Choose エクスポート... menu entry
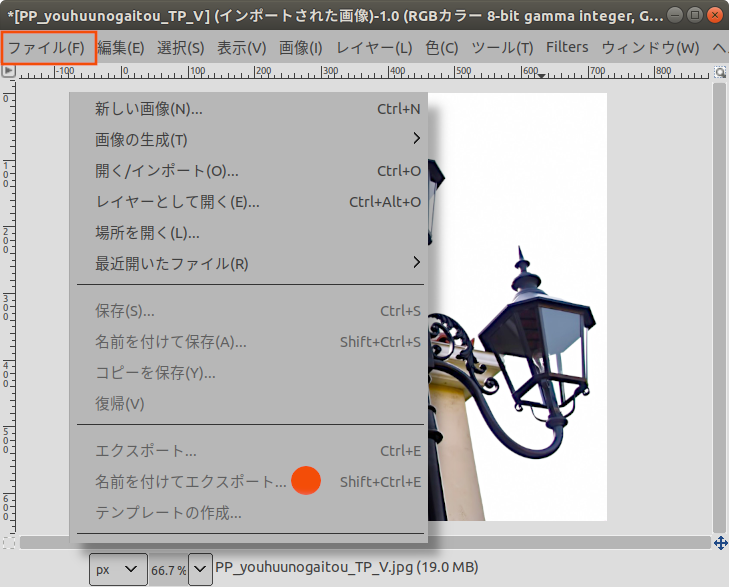729x587 pixels. (249, 450)
